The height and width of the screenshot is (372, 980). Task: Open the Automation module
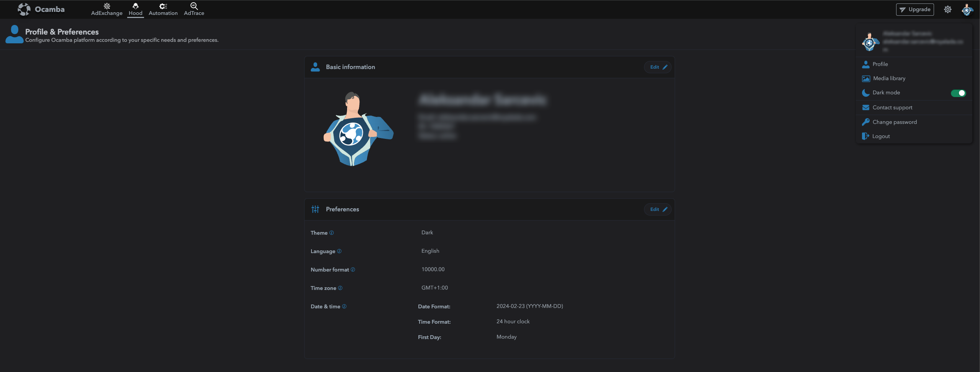point(163,9)
